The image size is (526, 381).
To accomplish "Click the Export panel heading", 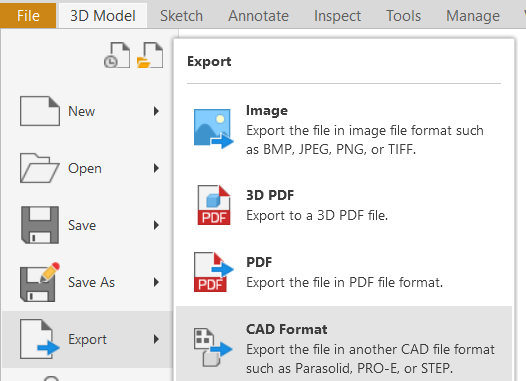I will (x=209, y=62).
